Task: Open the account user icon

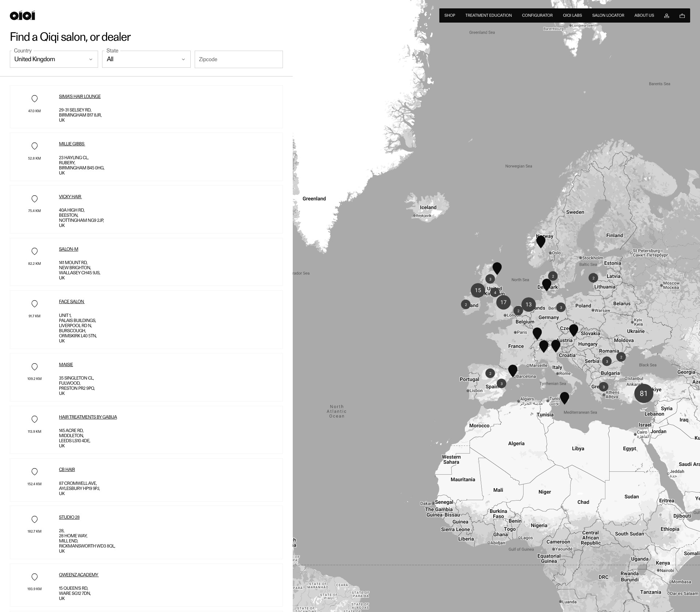Action: [666, 16]
